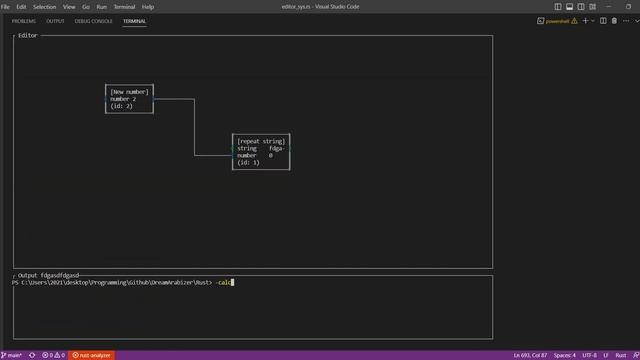The image size is (640, 360).
Task: Open Customize Layout icon
Action: [x=593, y=7]
